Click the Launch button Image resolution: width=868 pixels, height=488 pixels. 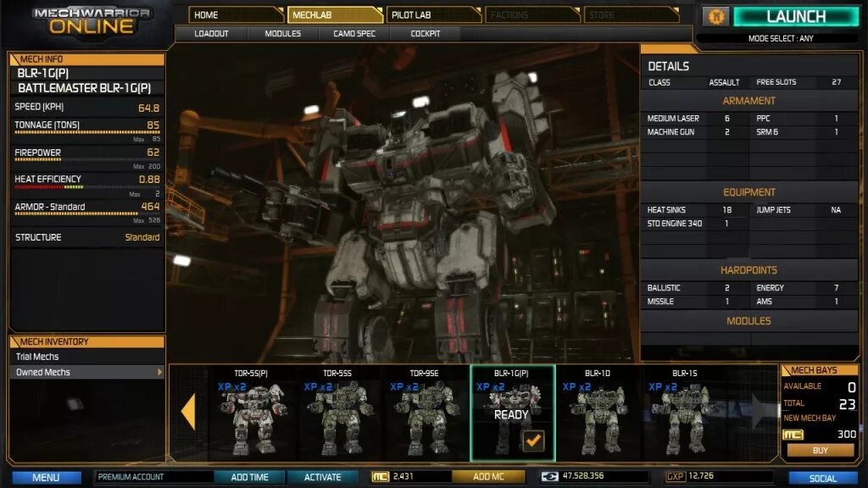tap(796, 17)
